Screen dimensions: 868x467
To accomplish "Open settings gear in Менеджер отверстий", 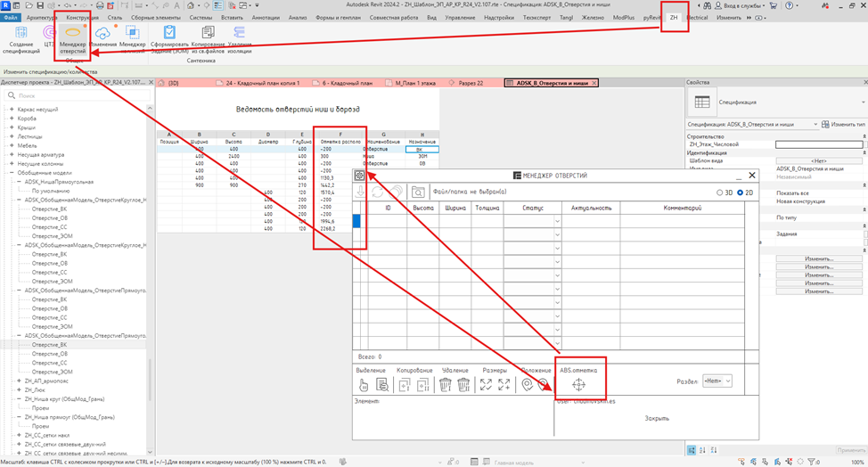I will coord(359,176).
